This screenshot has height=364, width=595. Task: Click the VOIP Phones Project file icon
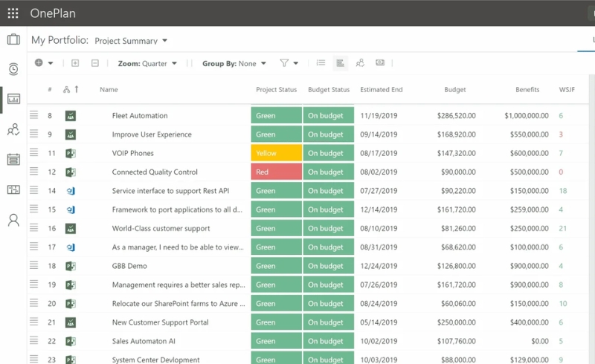click(70, 153)
